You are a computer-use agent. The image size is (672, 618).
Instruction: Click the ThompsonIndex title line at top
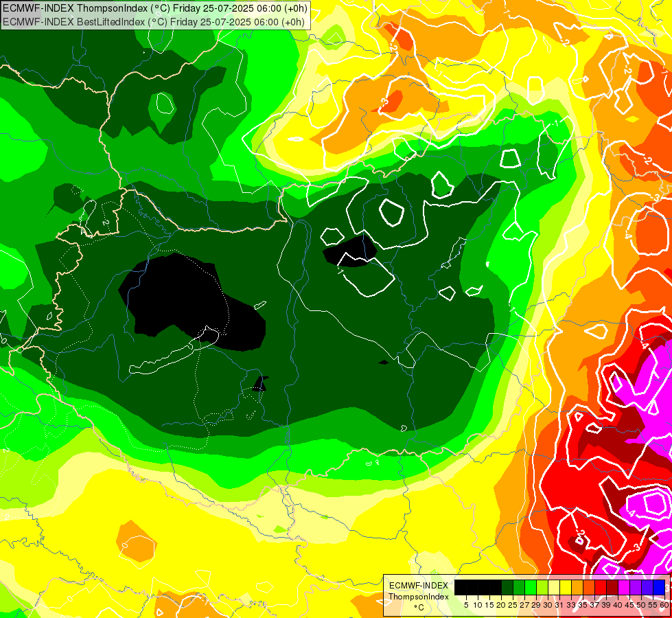154,8
